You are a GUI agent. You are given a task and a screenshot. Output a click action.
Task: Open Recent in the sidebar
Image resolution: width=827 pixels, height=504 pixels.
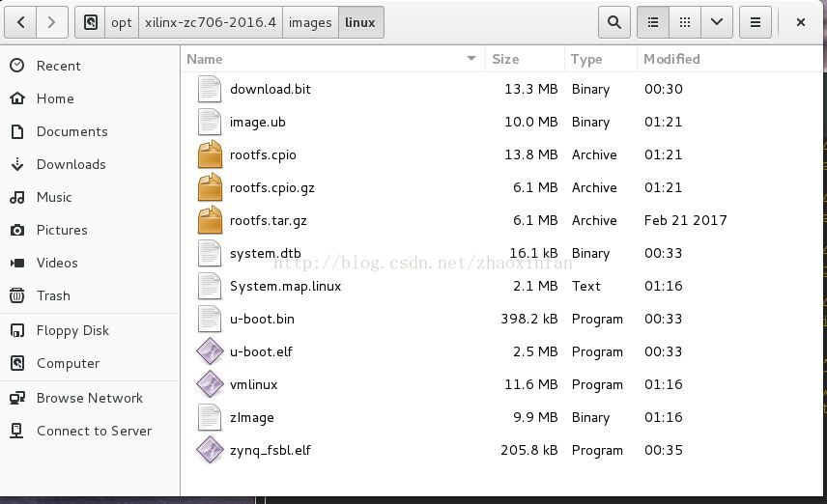click(x=90, y=66)
